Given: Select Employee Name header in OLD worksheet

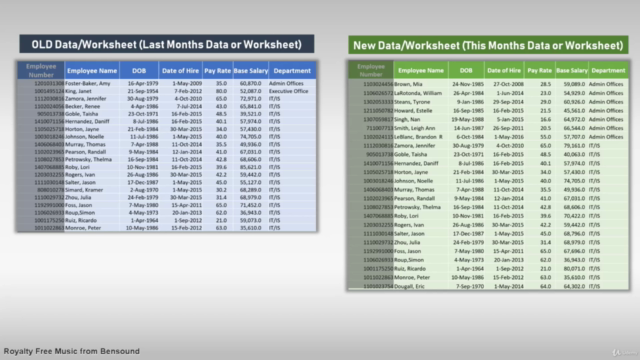Looking at the screenshot, I should coord(92,71).
